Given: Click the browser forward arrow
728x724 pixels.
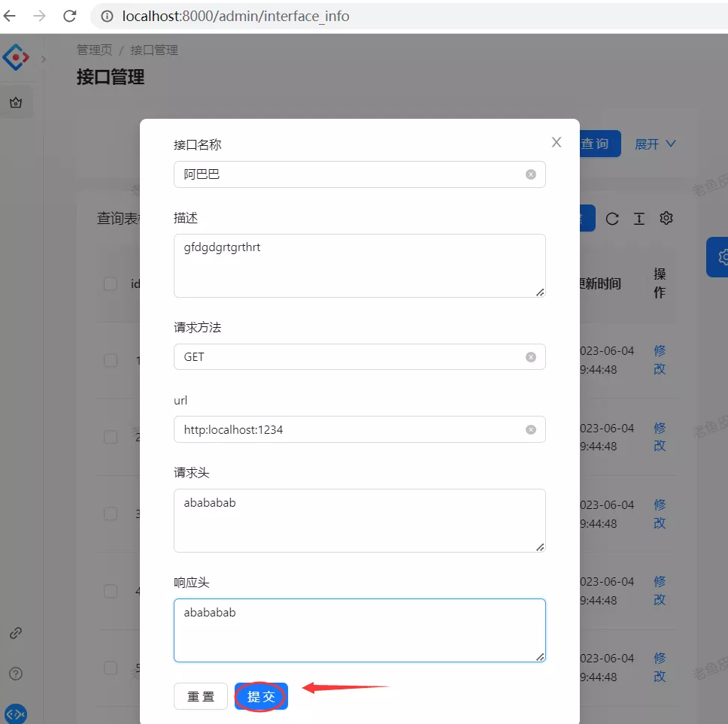Looking at the screenshot, I should tap(39, 17).
